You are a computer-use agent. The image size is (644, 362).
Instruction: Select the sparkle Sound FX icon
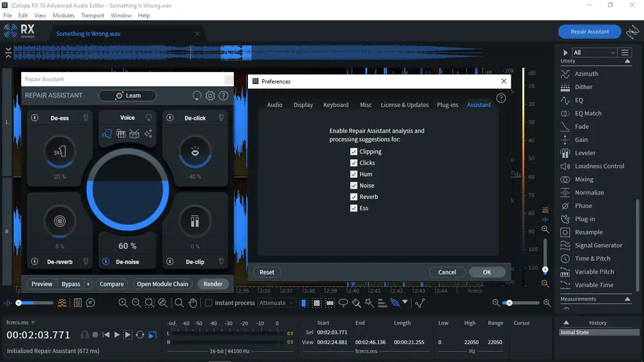pos(148,133)
